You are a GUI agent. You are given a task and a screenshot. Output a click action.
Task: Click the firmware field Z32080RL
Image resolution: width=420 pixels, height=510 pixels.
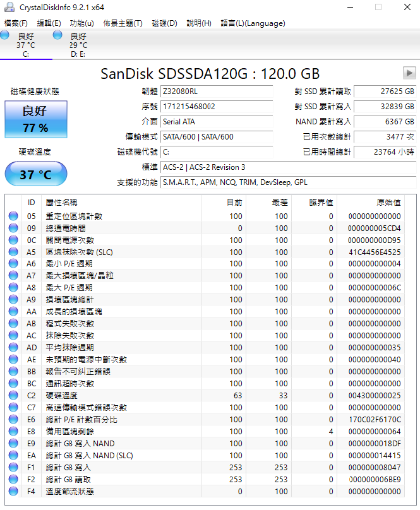click(217, 92)
